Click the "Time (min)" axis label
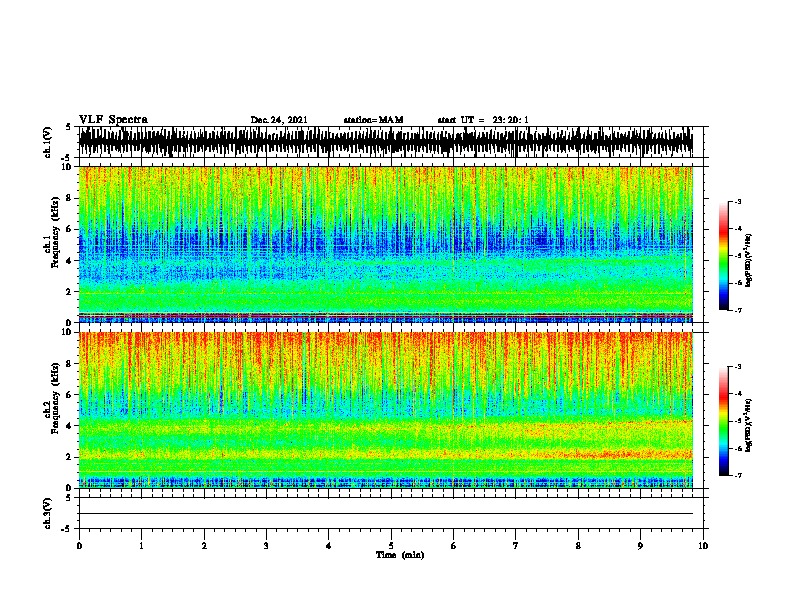 [400, 555]
